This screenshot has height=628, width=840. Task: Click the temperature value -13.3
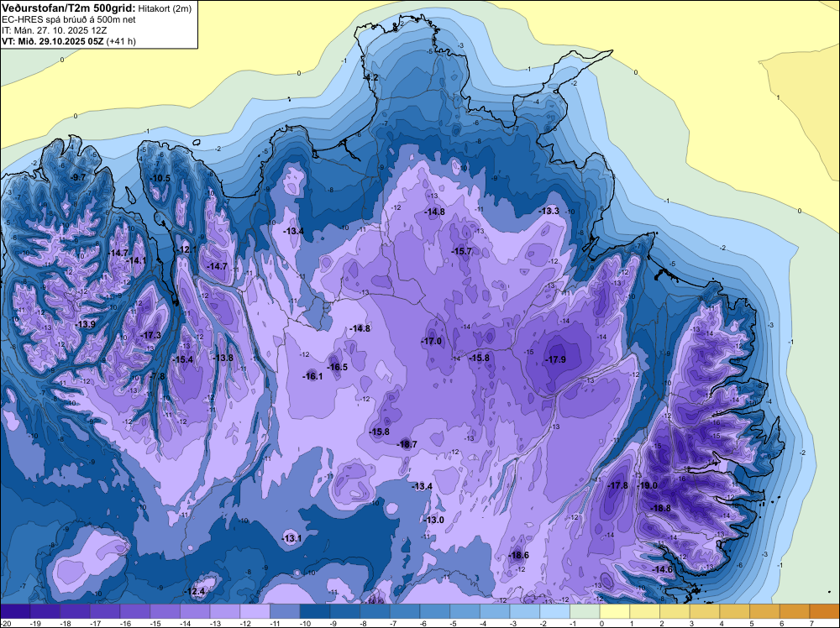coord(549,211)
